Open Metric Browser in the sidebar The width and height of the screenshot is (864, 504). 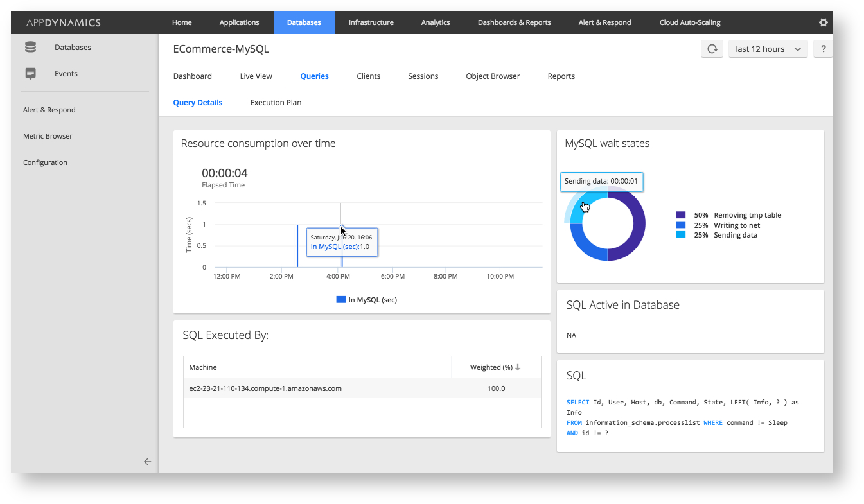click(x=48, y=136)
